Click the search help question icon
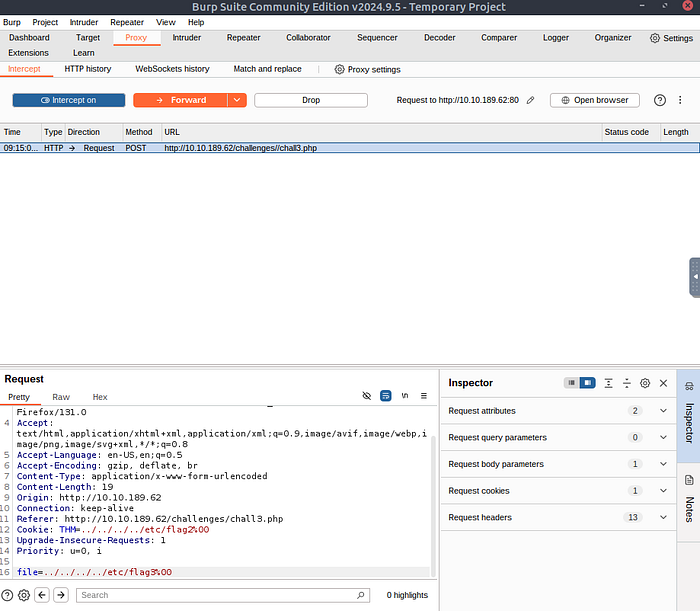The image size is (700, 611). click(7, 595)
